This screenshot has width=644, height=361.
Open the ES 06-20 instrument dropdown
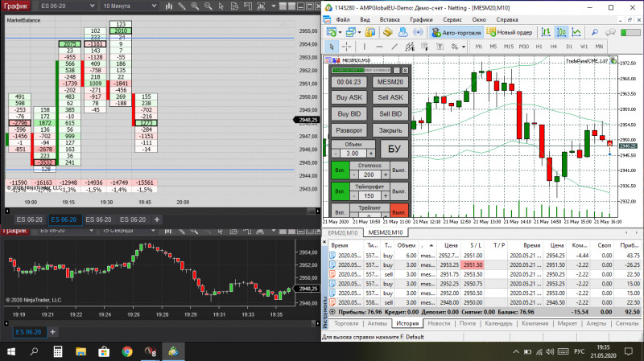point(68,6)
